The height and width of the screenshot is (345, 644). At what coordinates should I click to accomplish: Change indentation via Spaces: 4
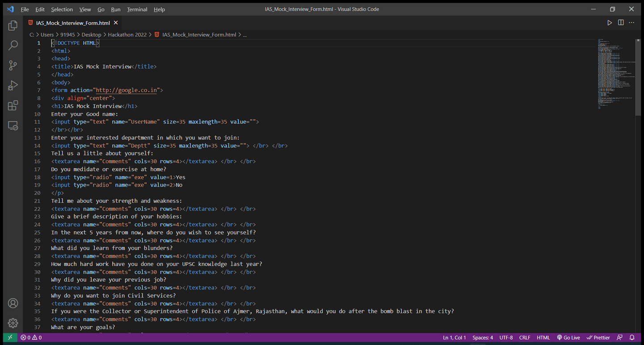click(483, 337)
